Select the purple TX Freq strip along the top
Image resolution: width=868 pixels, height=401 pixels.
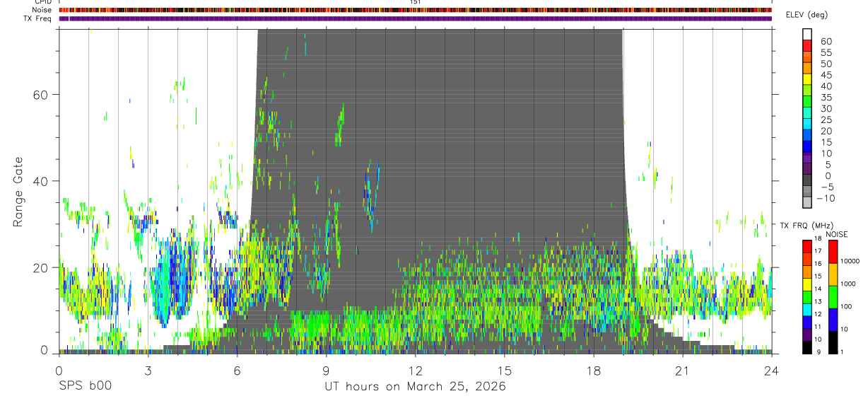tap(416, 18)
